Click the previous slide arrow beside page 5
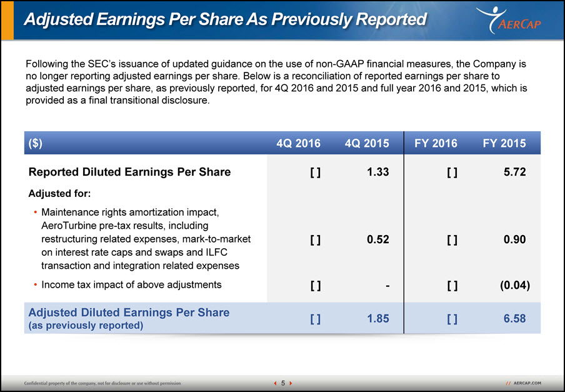Image resolution: width=565 pixels, height=392 pixels. (275, 383)
